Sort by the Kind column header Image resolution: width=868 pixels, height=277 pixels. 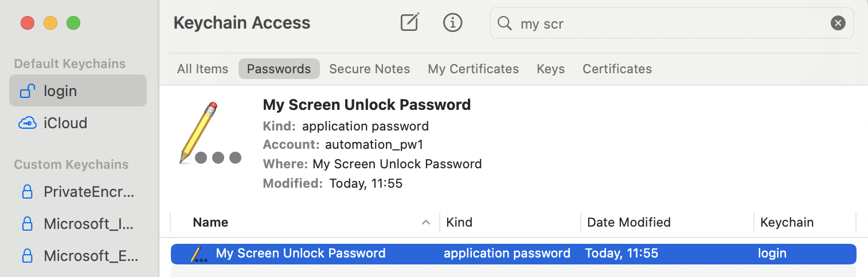459,223
